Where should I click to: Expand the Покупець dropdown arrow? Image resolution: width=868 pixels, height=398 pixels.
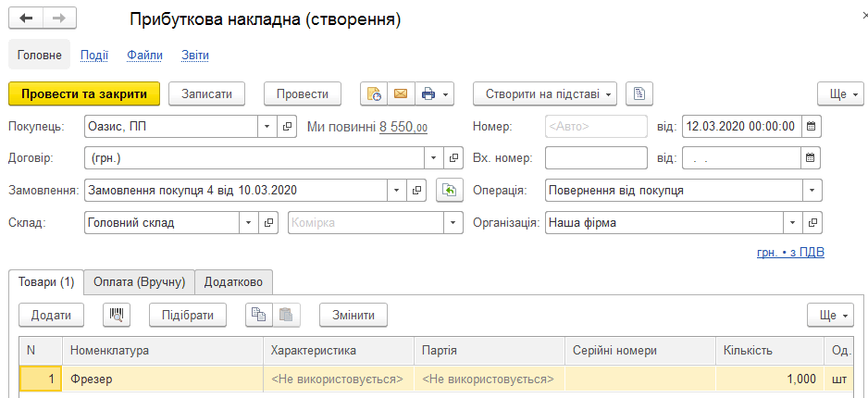tap(267, 127)
